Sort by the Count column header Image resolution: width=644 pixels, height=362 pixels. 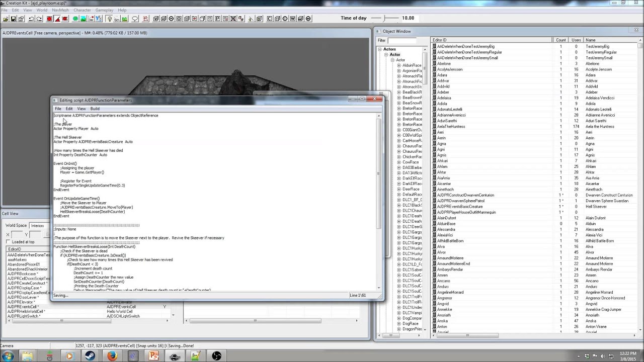[561, 40]
